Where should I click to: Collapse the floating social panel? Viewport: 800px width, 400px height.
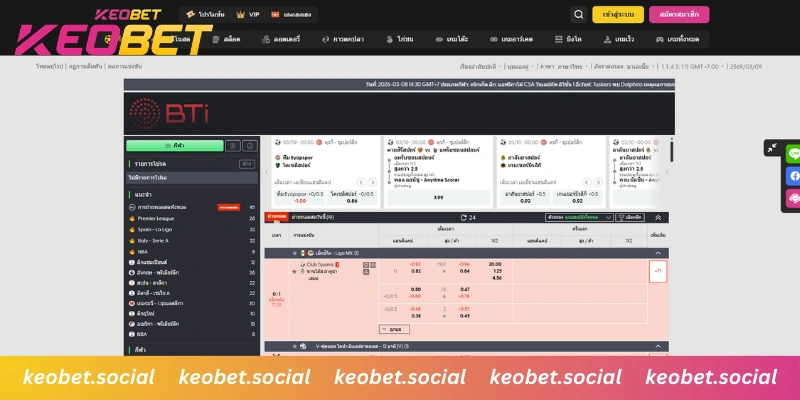pyautogui.click(x=772, y=147)
